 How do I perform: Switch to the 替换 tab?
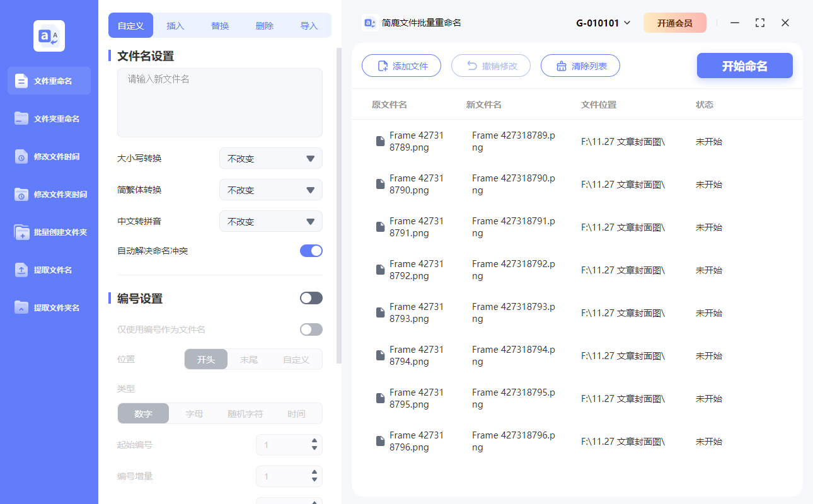point(219,25)
